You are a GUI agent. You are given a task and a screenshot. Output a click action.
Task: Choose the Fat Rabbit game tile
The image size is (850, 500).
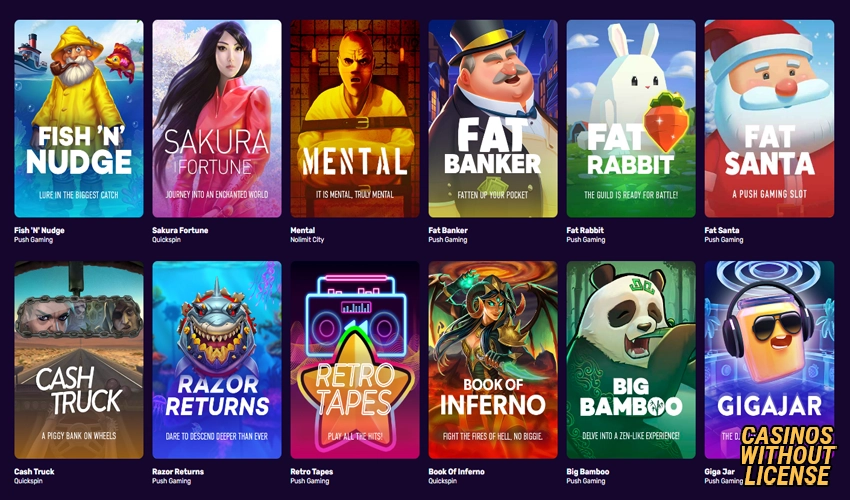[631, 119]
